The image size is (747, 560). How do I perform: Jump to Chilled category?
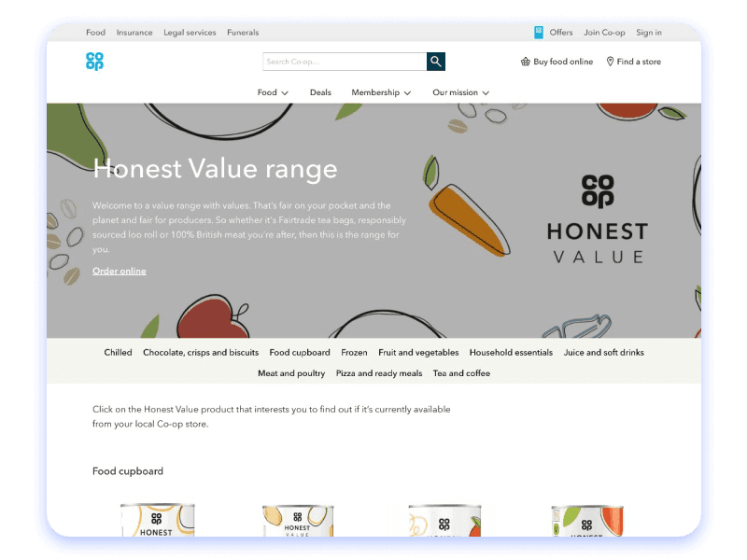(x=118, y=353)
